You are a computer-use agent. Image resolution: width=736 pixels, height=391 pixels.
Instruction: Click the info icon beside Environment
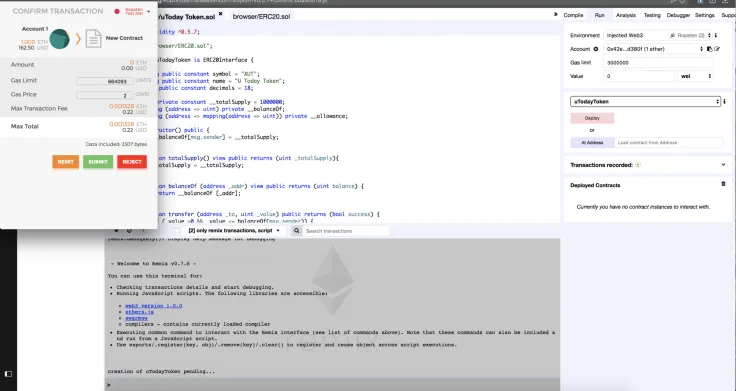pos(716,35)
